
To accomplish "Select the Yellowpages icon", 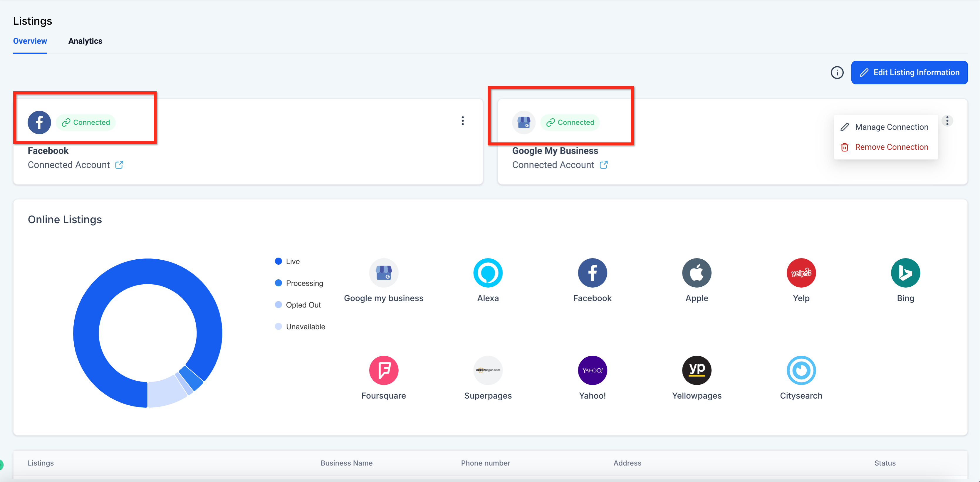I will pos(696,370).
